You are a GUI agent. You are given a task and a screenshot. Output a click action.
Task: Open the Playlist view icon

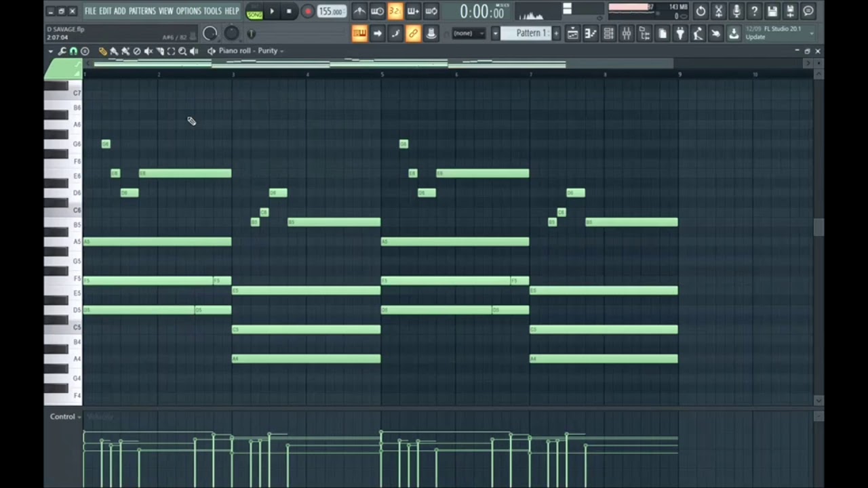[x=573, y=33]
